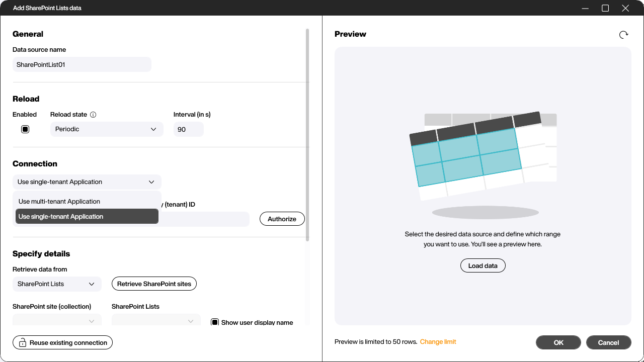This screenshot has height=362, width=644.
Task: Open the Retrieve data from dropdown
Action: [x=57, y=284]
